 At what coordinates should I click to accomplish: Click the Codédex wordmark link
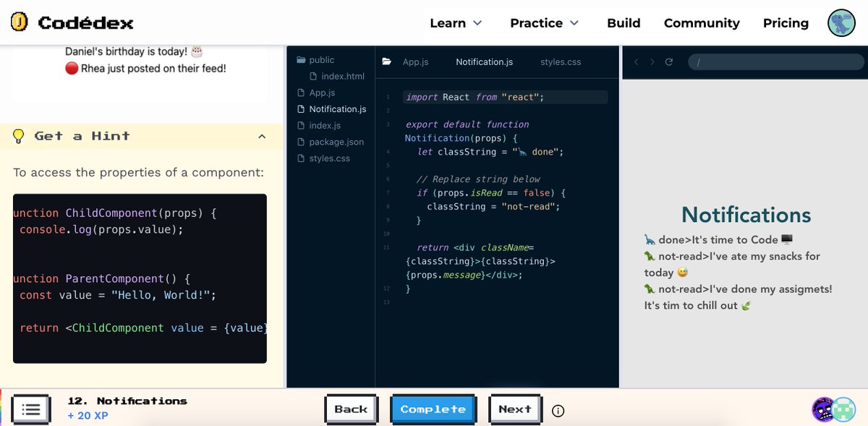coord(85,23)
